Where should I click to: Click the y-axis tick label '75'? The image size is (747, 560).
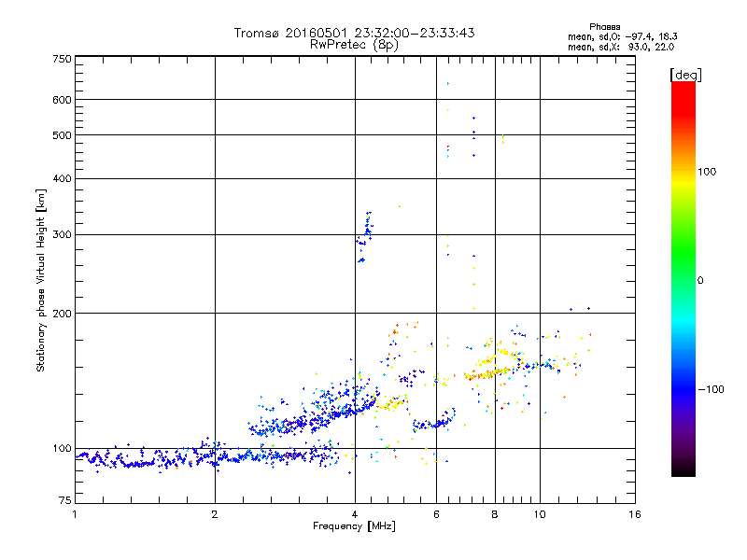coord(65,500)
